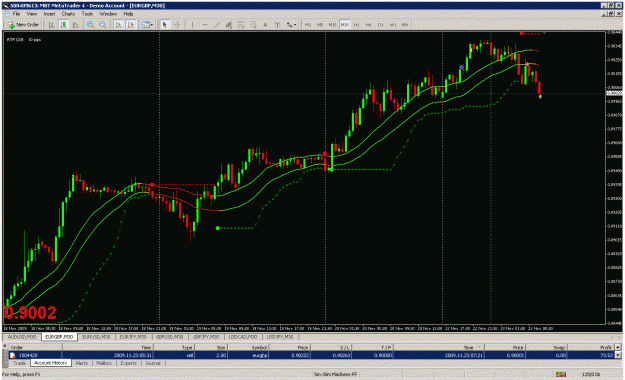Switch to USDJPY,M30 chart tab
Image resolution: width=625 pixels, height=380 pixels.
(x=281, y=337)
